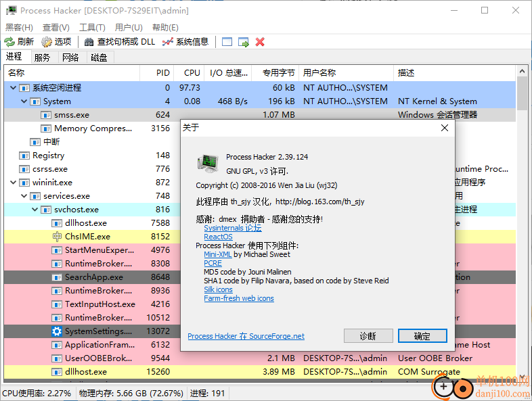Open the 工具(T) menu

[92, 28]
